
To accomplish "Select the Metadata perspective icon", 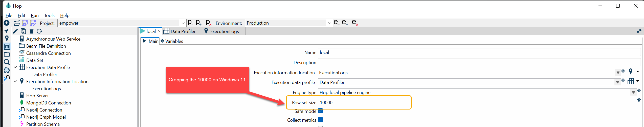I will click(7, 46).
